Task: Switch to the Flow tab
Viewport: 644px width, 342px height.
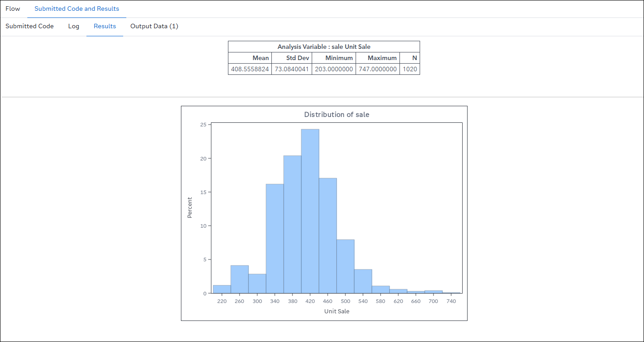Action: coord(13,9)
